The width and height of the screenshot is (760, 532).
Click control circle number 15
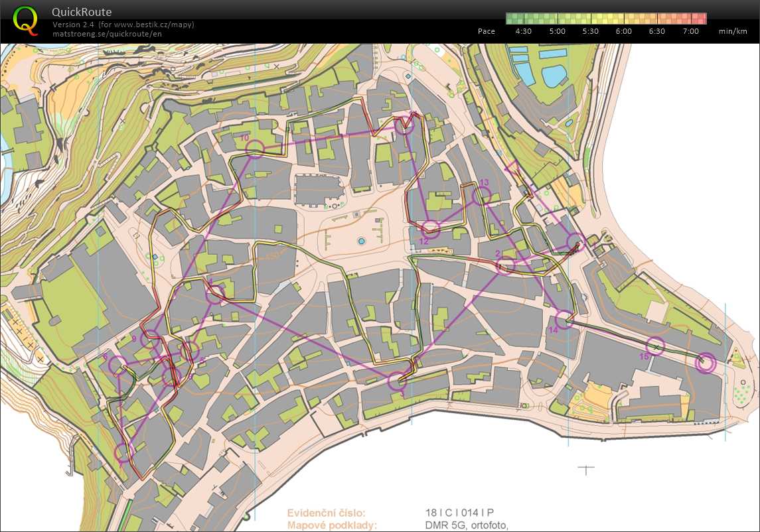pos(656,346)
